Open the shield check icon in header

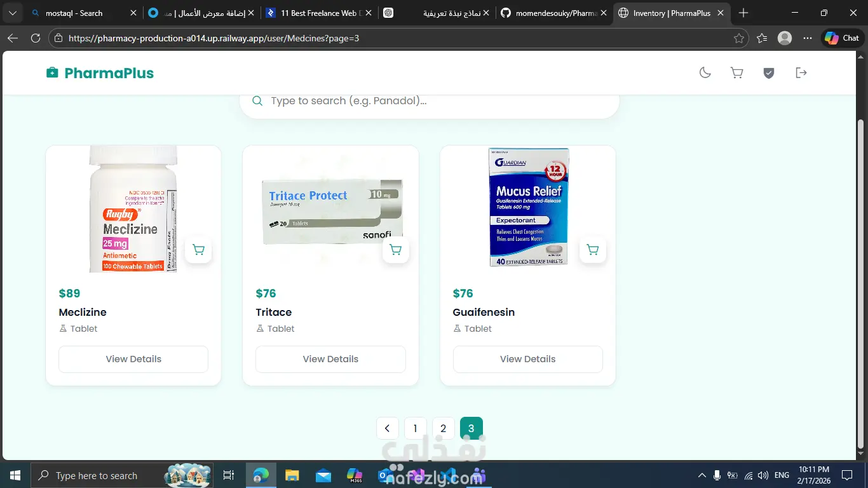coord(769,72)
